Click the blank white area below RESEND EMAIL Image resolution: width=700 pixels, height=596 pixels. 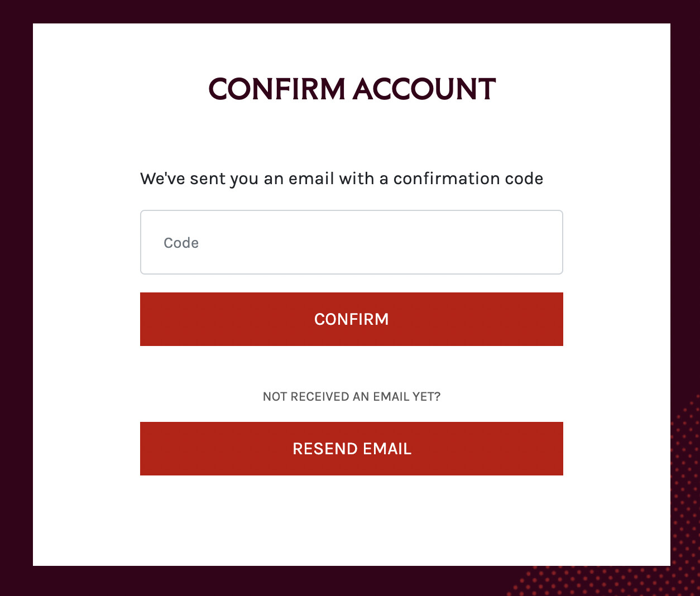tap(351, 519)
